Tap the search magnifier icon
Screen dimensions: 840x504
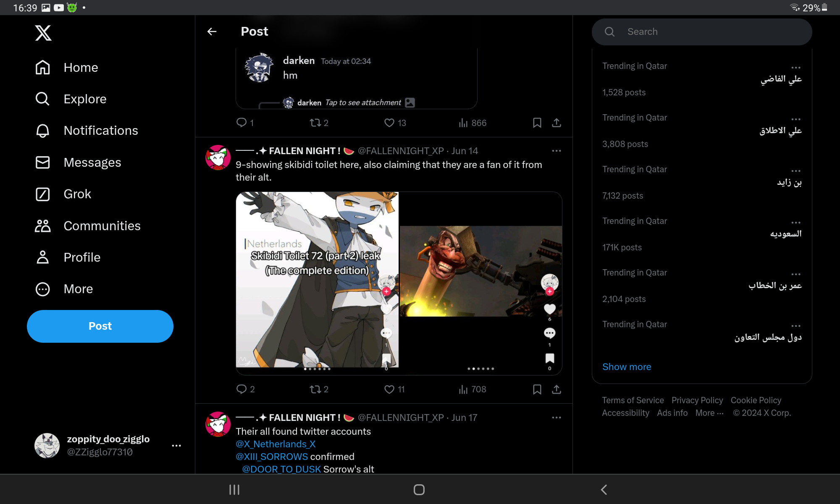pyautogui.click(x=610, y=32)
